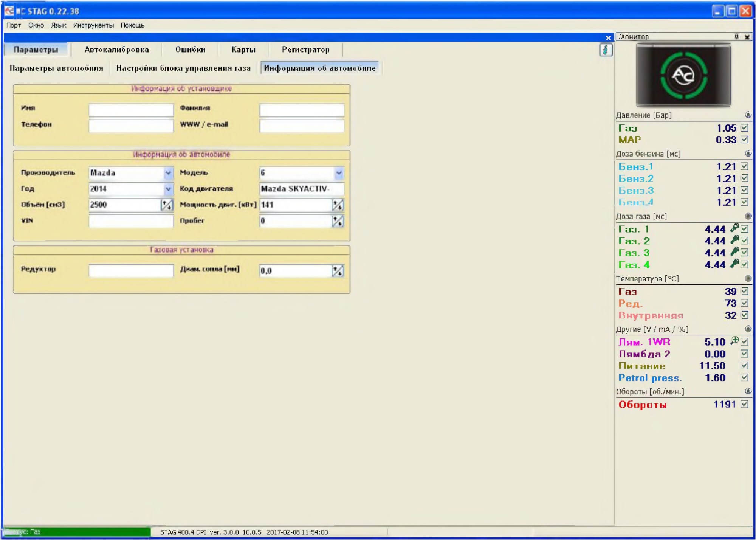Click the adjust icon beside Пробег field
This screenshot has height=540, width=756.
(x=338, y=221)
